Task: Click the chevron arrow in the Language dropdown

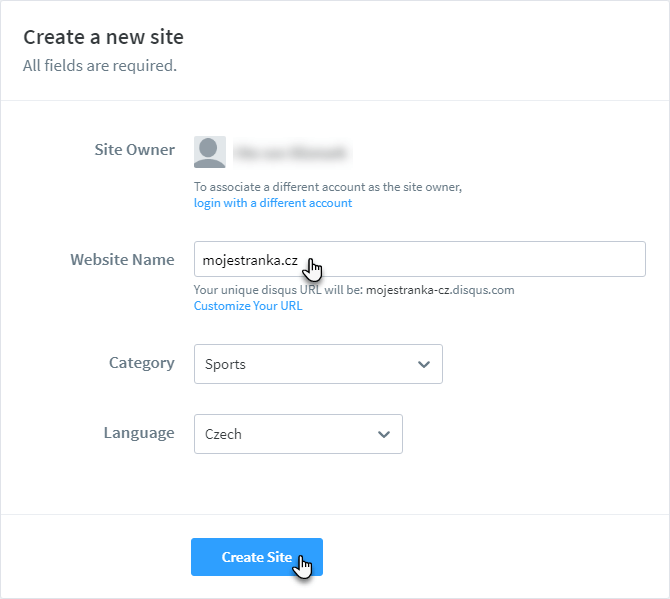Action: (x=384, y=434)
